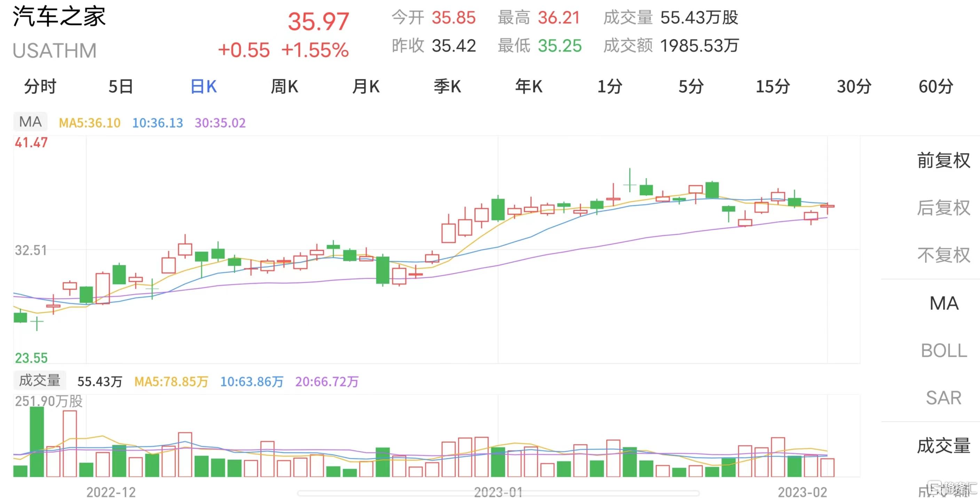Select the 5分 five-minute chart tab

691,87
